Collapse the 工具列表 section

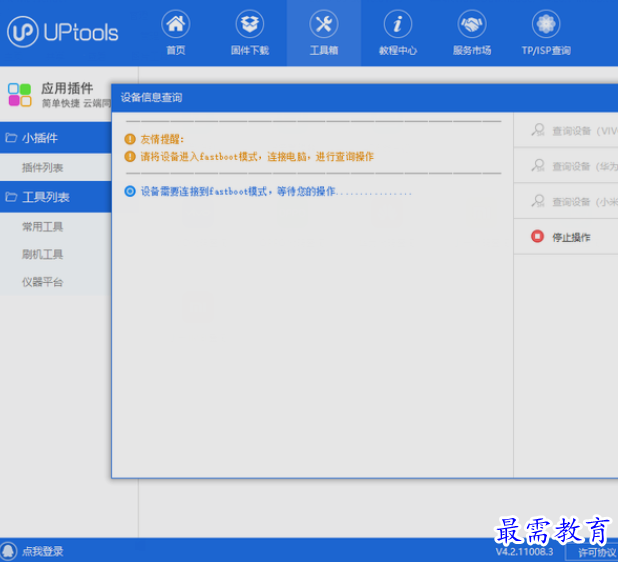56,197
